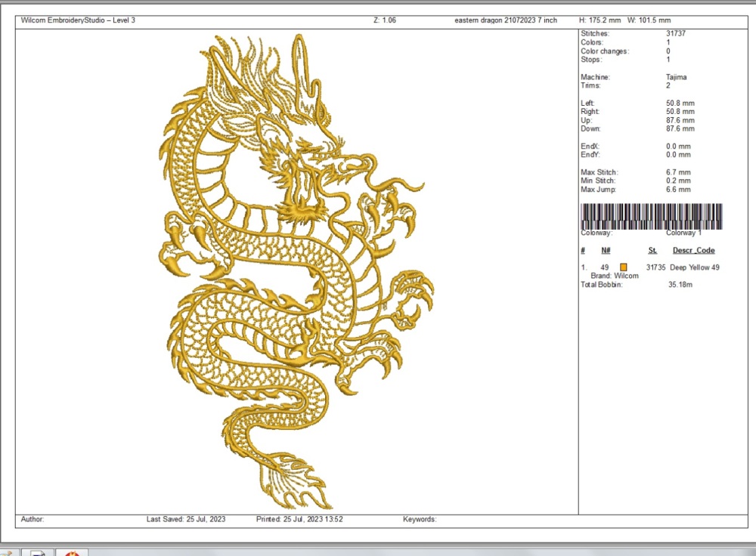The image size is (756, 556).
Task: Open the document icon in the taskbar
Action: click(x=37, y=552)
